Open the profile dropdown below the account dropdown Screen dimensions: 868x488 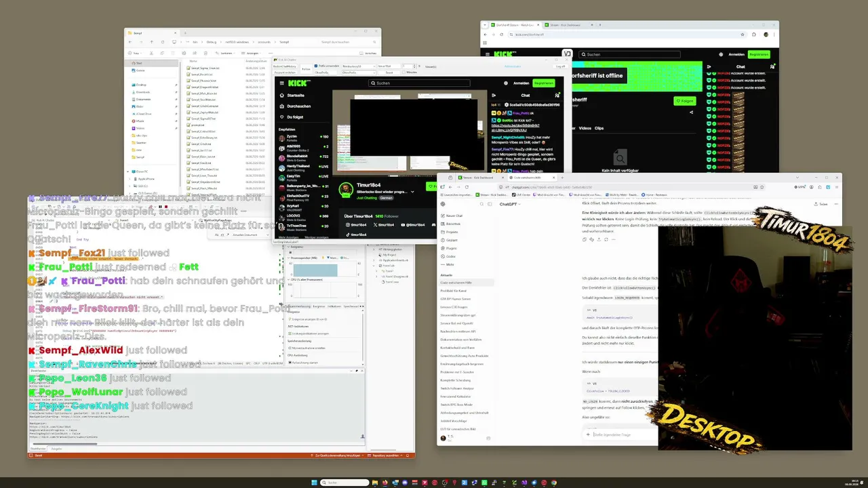[358, 72]
